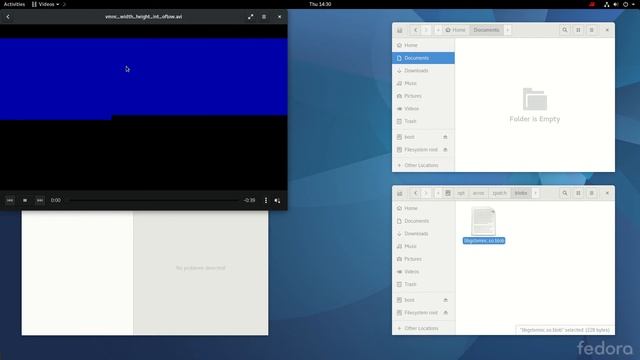Toggle the view mode in Documents Files window
640x360 pixels.
578,30
